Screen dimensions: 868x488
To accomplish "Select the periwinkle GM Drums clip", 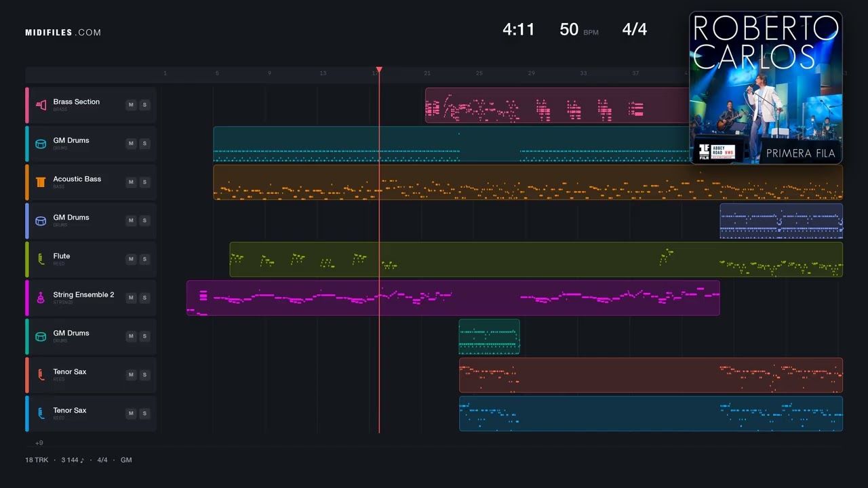I will [x=781, y=221].
